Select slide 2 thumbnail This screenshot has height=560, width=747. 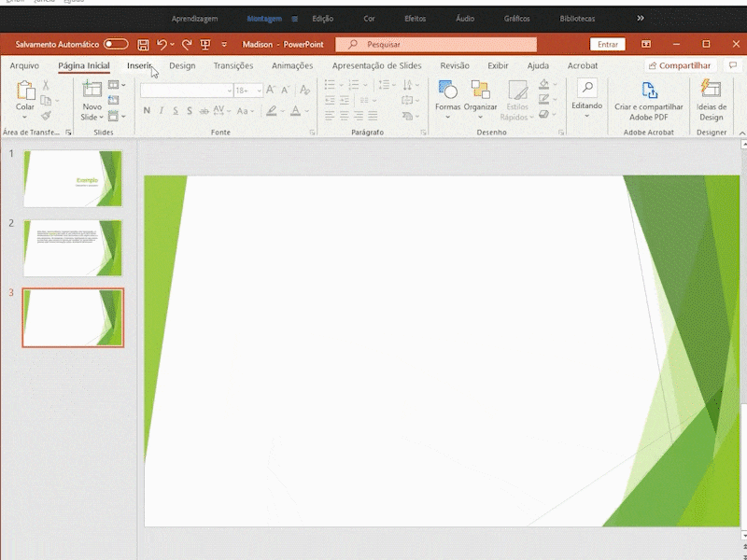click(73, 248)
